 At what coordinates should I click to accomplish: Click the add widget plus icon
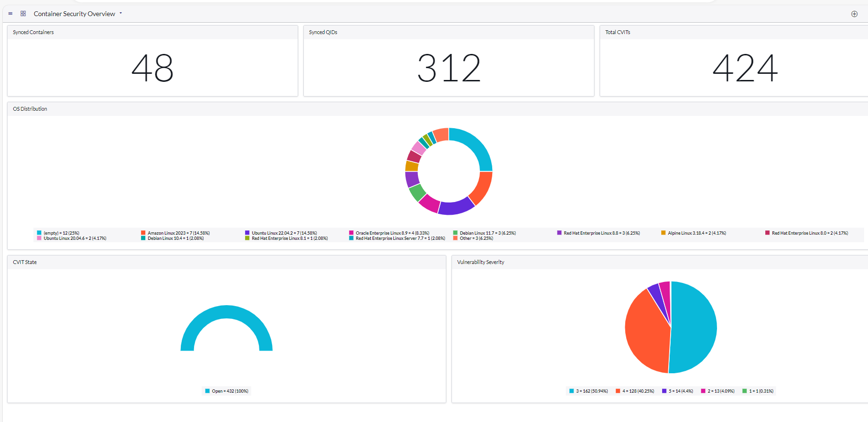click(x=854, y=14)
